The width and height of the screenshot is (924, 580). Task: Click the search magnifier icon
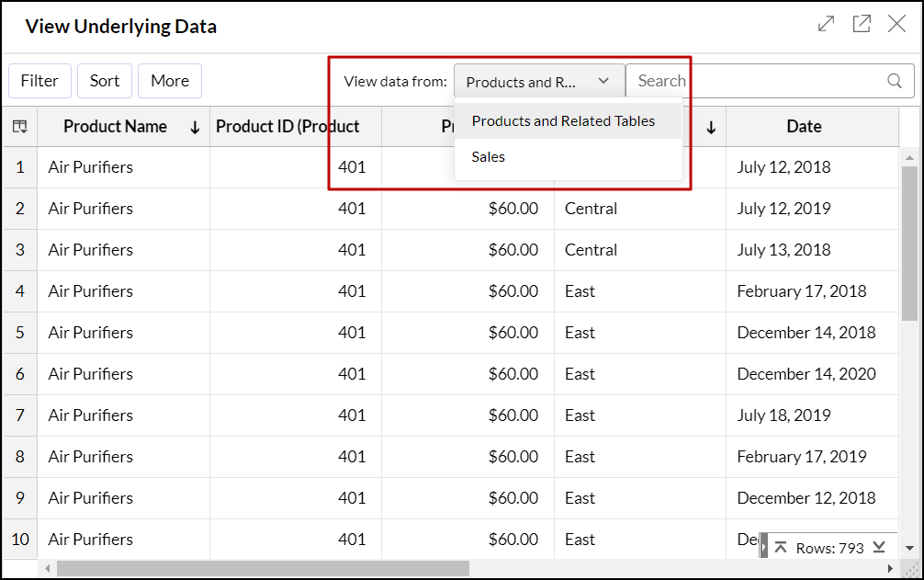pos(894,81)
